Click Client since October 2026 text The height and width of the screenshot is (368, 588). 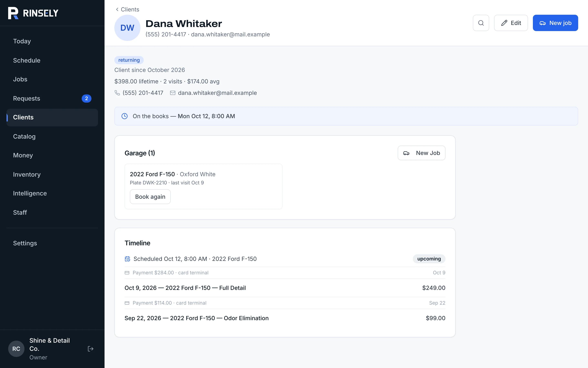(150, 70)
